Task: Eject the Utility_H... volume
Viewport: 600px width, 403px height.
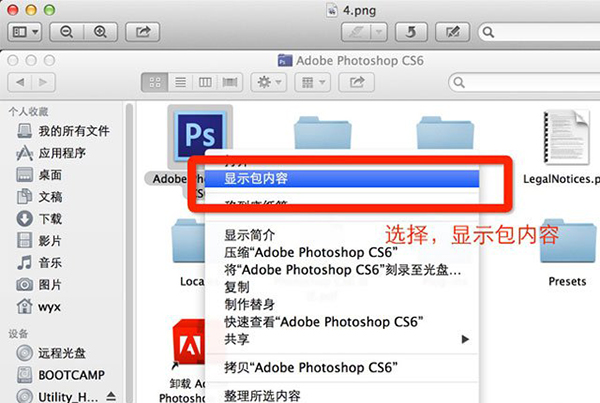Action: [111, 395]
